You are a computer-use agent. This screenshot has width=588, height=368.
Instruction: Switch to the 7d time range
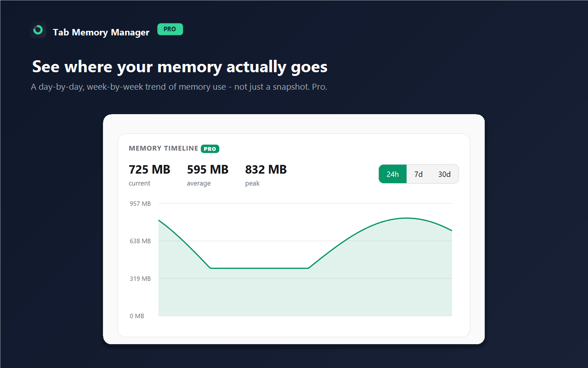click(418, 174)
